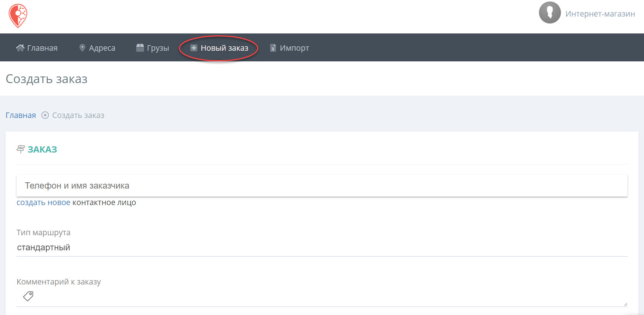Click the box icon next to Грузы
The width and height of the screenshot is (644, 315).
pyautogui.click(x=140, y=47)
